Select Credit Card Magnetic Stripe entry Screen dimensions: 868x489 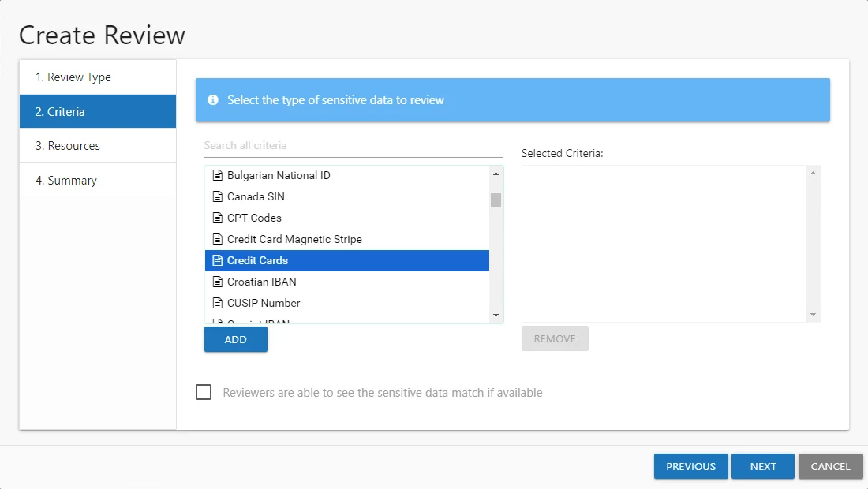[x=347, y=239]
